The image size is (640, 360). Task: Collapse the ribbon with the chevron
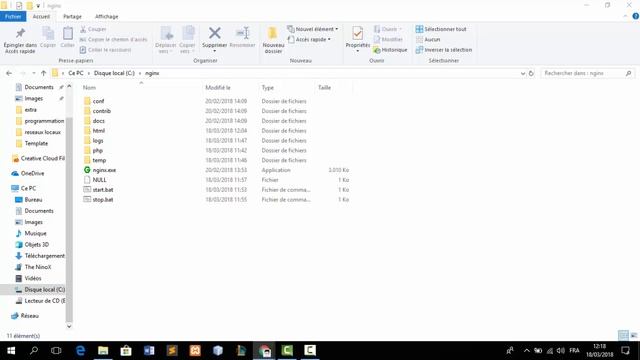pos(625,16)
